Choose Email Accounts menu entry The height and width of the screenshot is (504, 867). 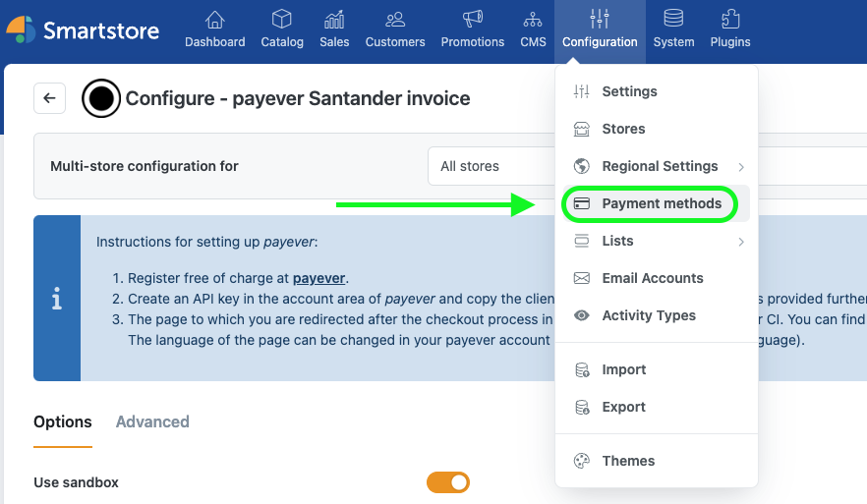657,278
